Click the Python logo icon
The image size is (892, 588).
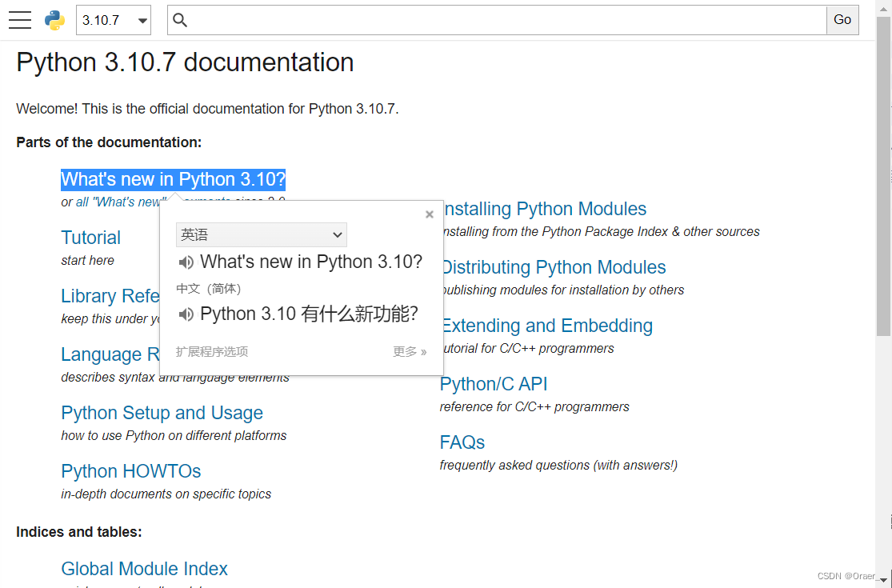pyautogui.click(x=54, y=20)
